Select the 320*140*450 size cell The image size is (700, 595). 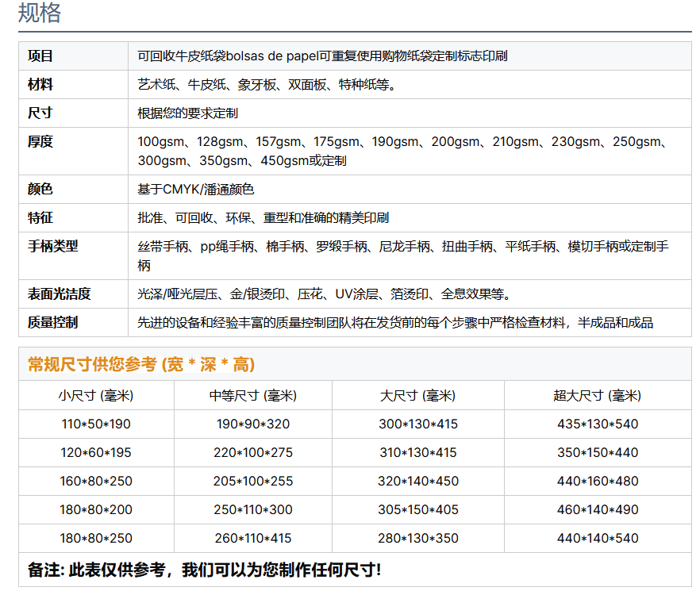(x=417, y=481)
